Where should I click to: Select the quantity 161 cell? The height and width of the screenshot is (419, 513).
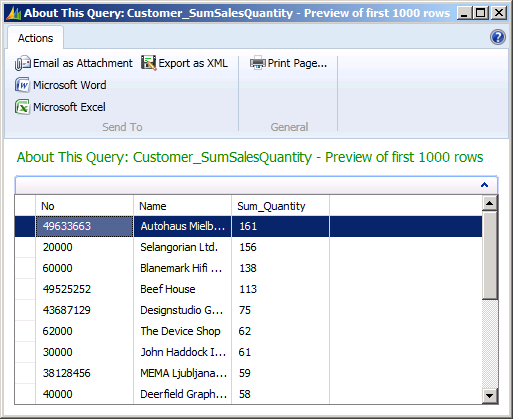point(280,226)
